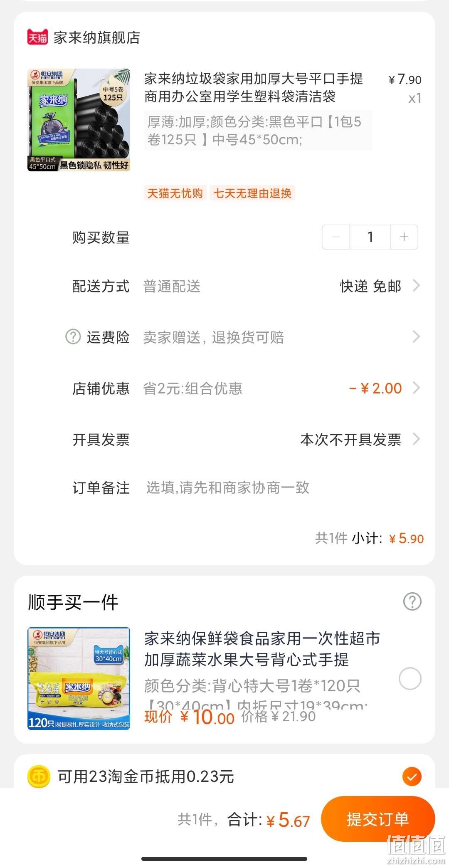This screenshot has height=868, width=449.
Task: Select the 保鲜袋 add-on radio button
Action: [x=410, y=679]
